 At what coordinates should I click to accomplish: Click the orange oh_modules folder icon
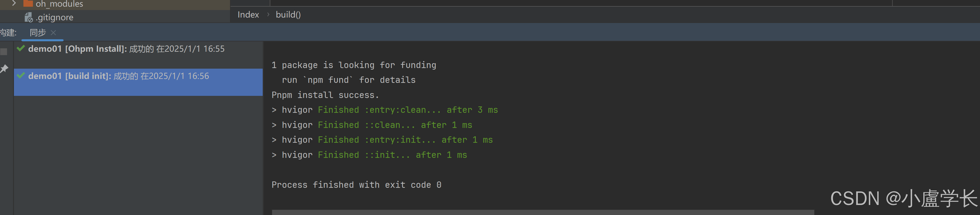pos(28,3)
